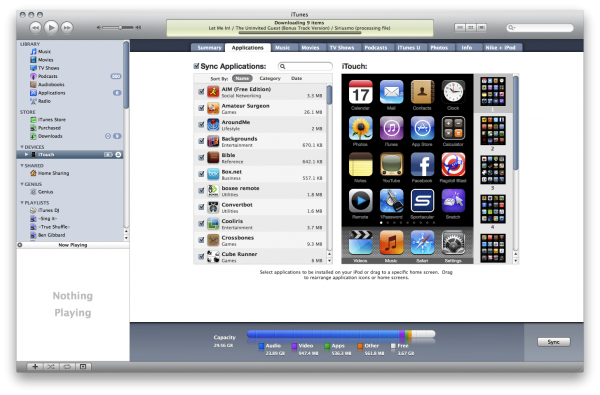This screenshot has height=395, width=600.
Task: Select the YouTube app icon
Action: (391, 164)
